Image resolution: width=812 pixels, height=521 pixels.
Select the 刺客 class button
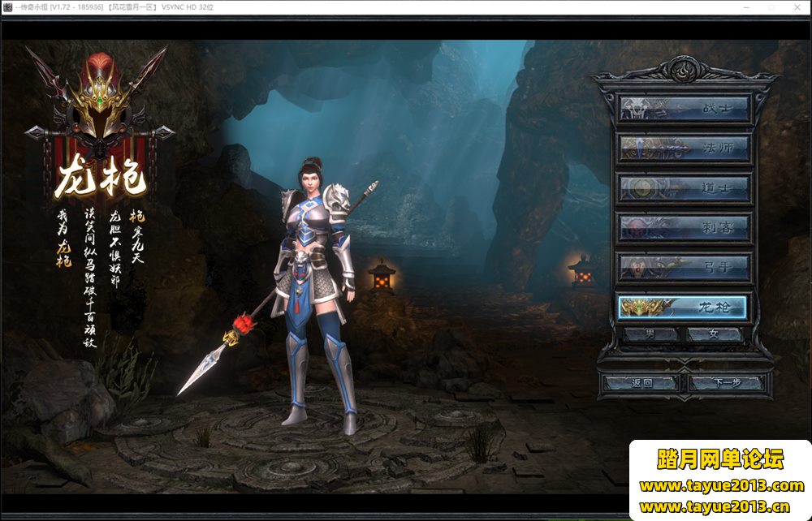click(684, 228)
